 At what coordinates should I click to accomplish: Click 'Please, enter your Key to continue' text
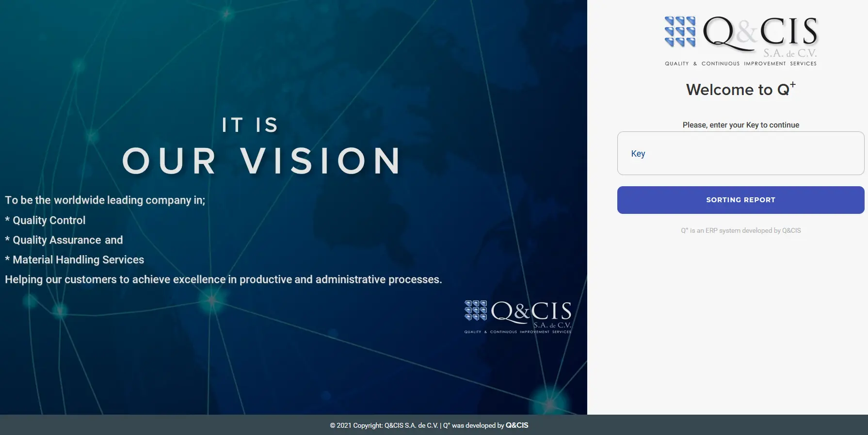tap(740, 125)
